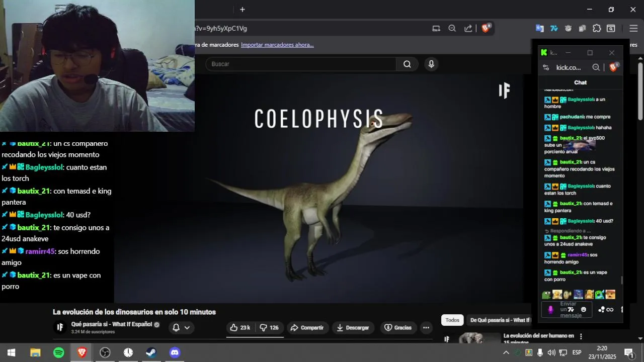Image resolution: width=644 pixels, height=362 pixels.
Task: Click the share page icon in address bar
Action: pyautogui.click(x=468, y=29)
